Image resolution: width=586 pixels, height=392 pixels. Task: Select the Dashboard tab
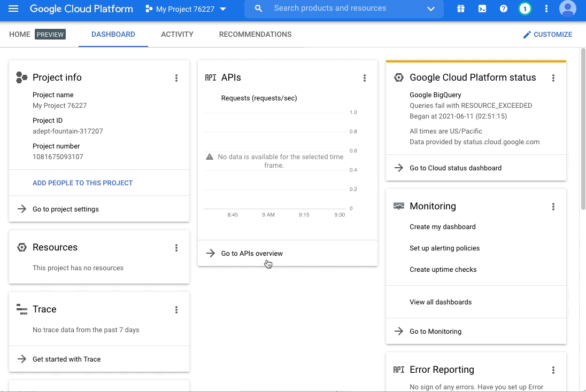click(113, 34)
